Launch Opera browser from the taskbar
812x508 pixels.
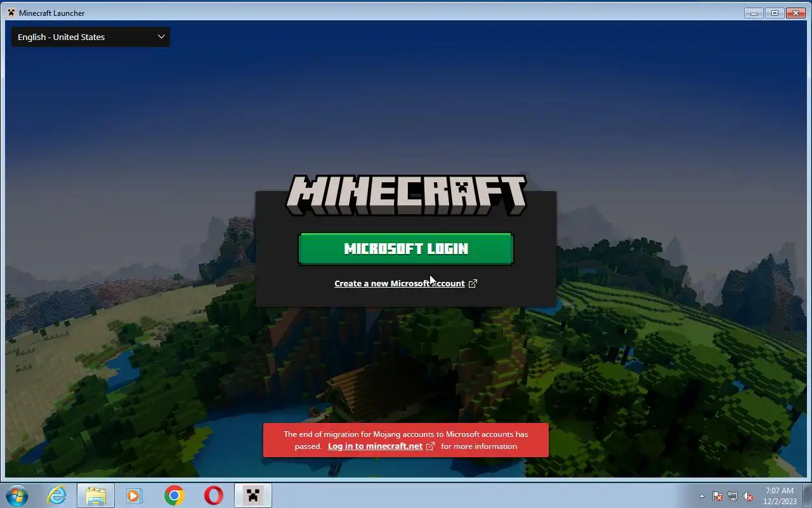click(214, 495)
